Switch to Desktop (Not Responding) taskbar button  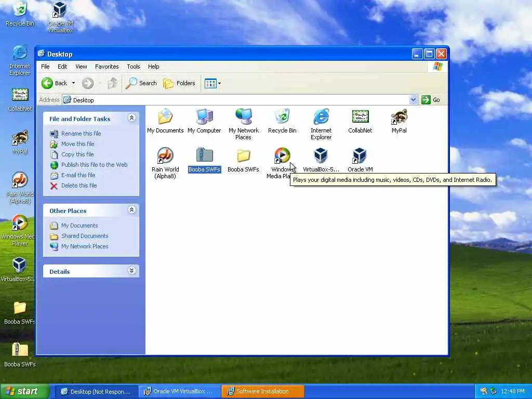tap(96, 392)
